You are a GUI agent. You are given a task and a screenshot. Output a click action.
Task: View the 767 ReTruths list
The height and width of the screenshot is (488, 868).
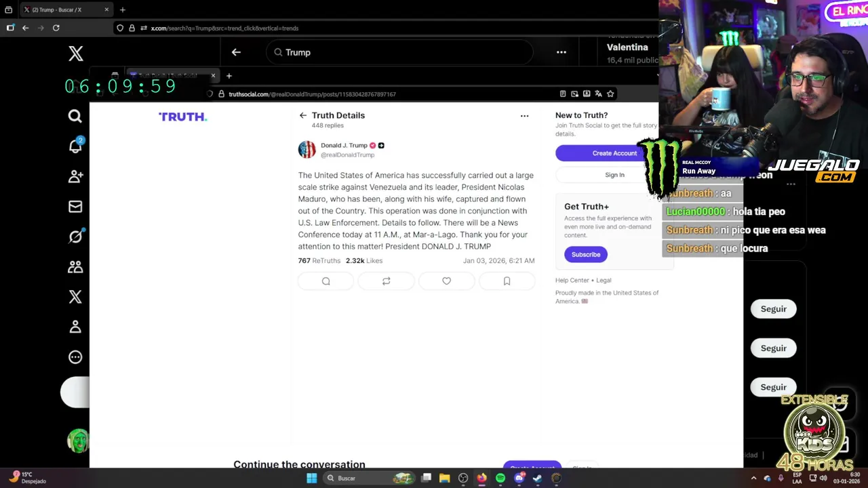(x=319, y=261)
